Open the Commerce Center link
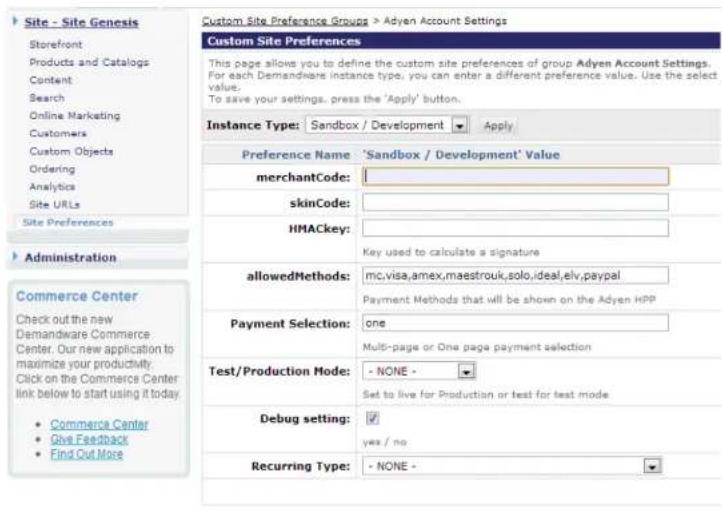This screenshot has height=512, width=723. (99, 424)
